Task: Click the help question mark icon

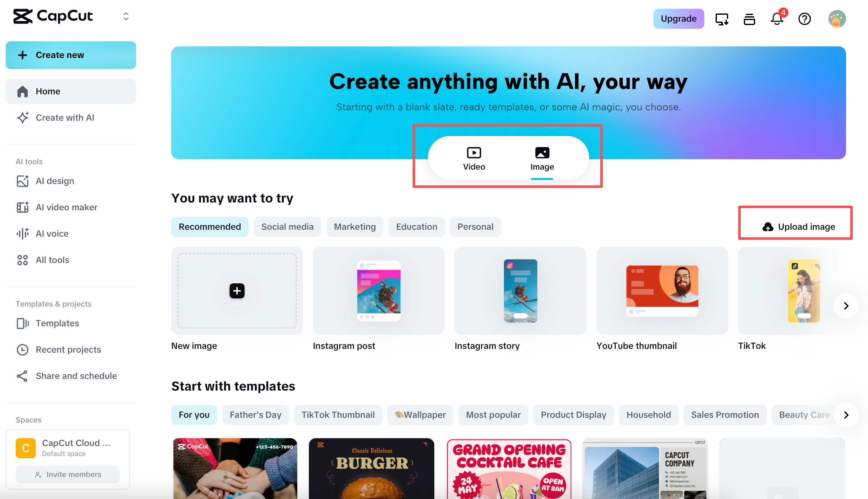Action: 804,19
